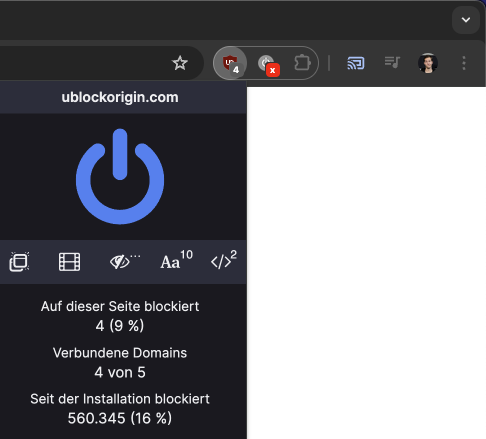Bookmark this page with star icon

tap(180, 63)
